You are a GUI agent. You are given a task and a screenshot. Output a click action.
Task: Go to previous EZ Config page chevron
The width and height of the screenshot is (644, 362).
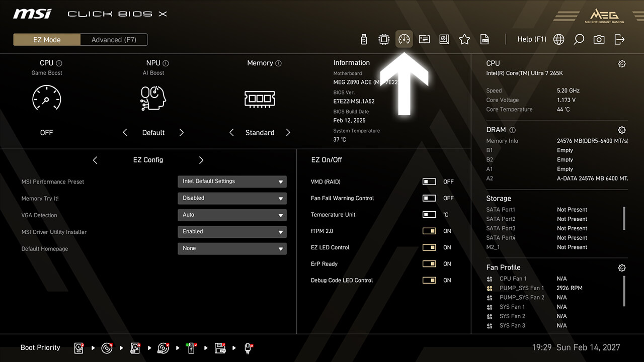(95, 160)
